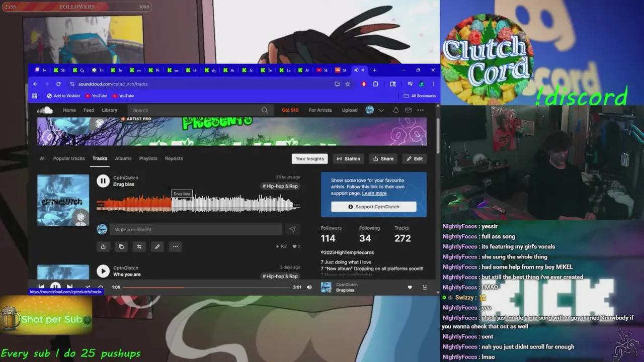Bookmark page with the star icon
This screenshot has height=362, width=644.
tap(348, 84)
